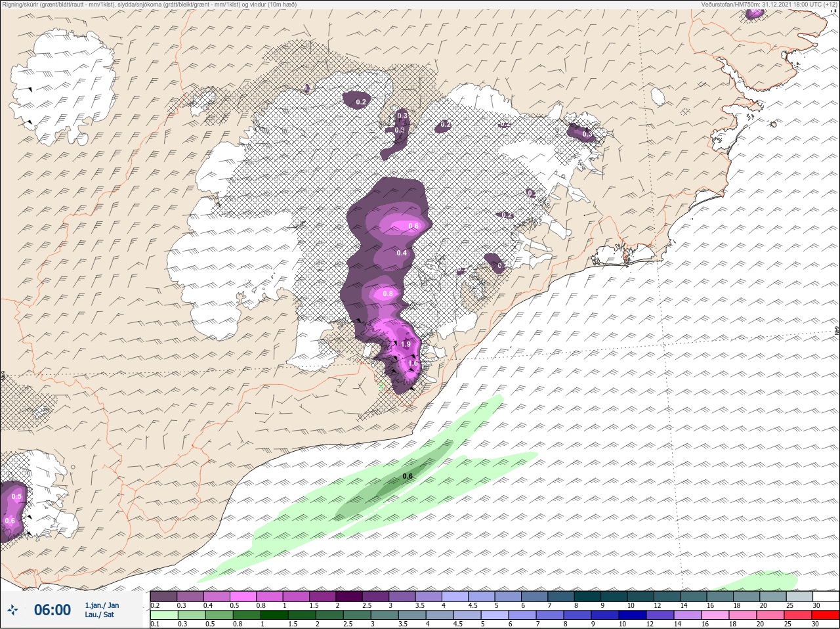Select the dark purple swatch between 2 and 2.5
840x629 pixels.
pos(350,596)
